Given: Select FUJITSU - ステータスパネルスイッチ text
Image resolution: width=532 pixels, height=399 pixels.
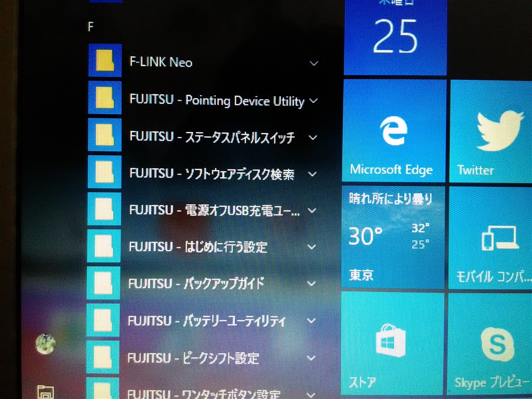Looking at the screenshot, I should tap(212, 137).
